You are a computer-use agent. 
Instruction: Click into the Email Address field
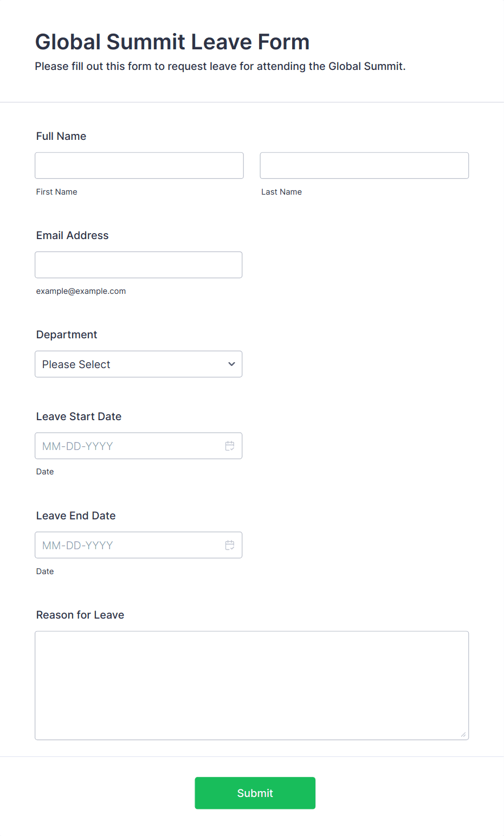[x=139, y=265]
